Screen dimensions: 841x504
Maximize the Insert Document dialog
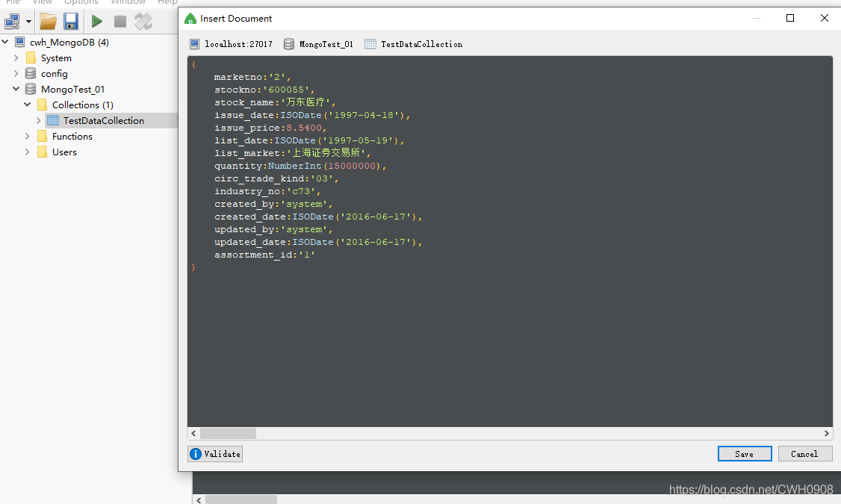790,18
